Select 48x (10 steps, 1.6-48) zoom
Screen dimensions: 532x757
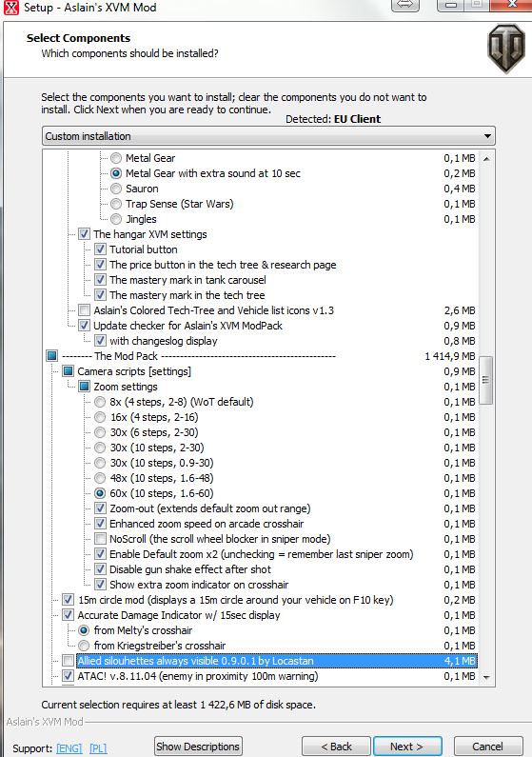click(x=100, y=478)
